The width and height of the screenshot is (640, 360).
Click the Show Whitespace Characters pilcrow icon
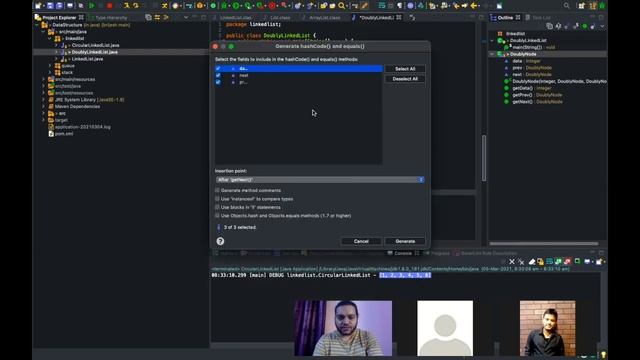tap(399, 6)
